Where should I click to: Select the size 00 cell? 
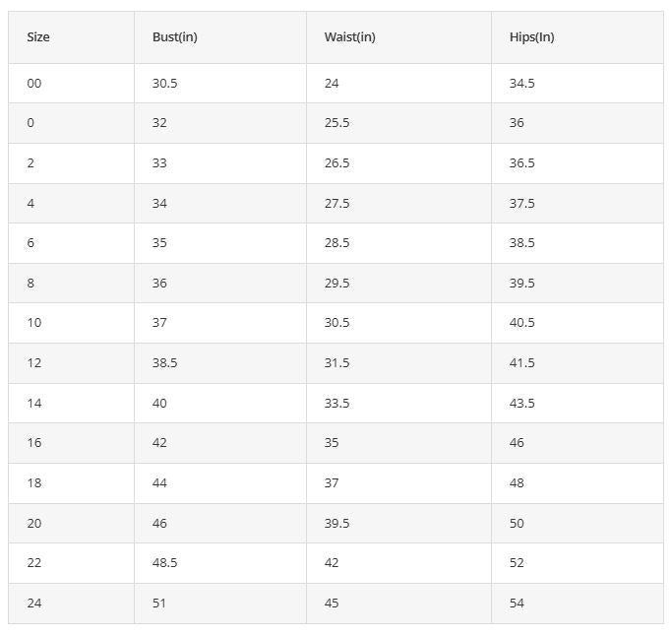(34, 84)
